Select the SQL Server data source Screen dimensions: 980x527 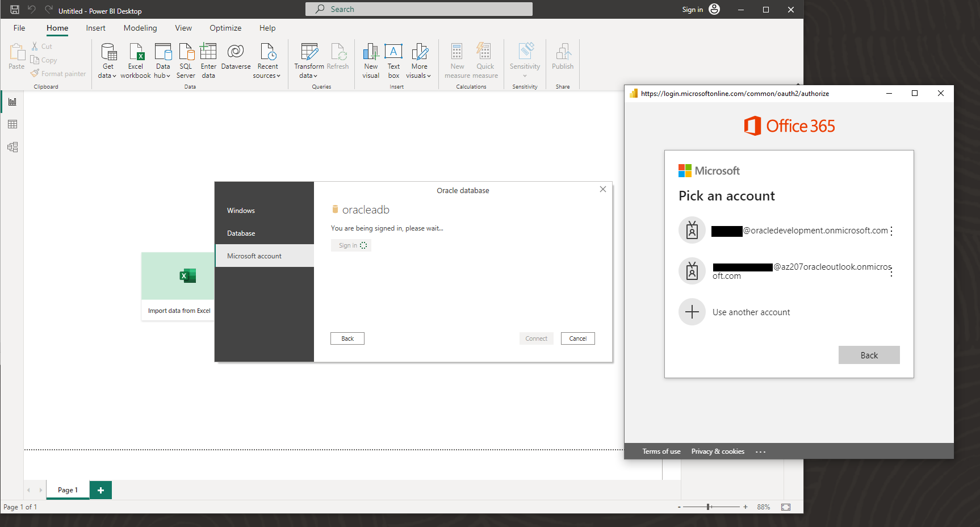tap(186, 60)
